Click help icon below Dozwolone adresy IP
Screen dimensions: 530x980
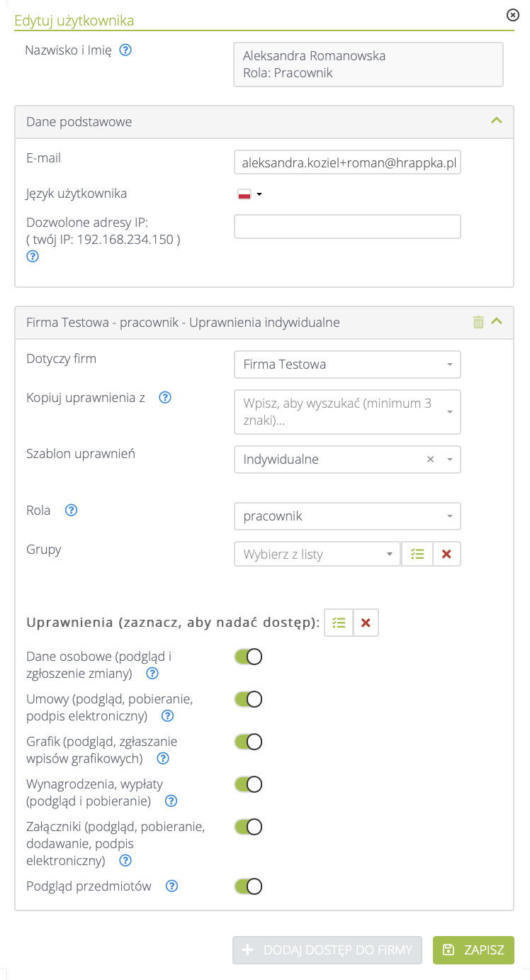[33, 257]
